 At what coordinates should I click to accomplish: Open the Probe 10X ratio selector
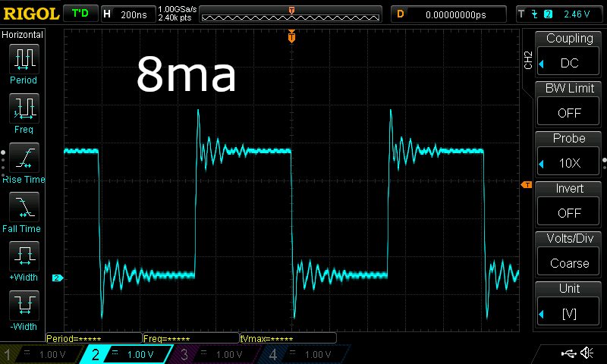(x=570, y=162)
